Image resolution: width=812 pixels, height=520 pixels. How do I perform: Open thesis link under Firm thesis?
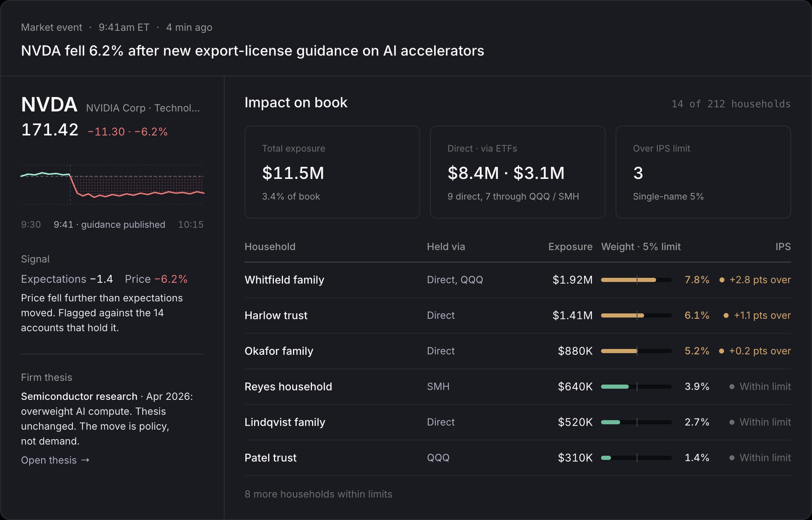pos(55,460)
